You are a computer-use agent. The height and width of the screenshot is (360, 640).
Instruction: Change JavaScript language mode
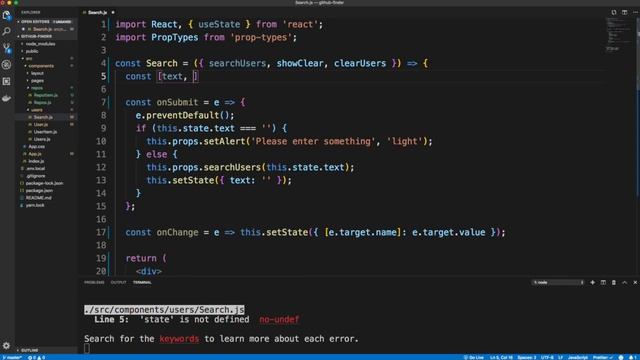point(578,357)
